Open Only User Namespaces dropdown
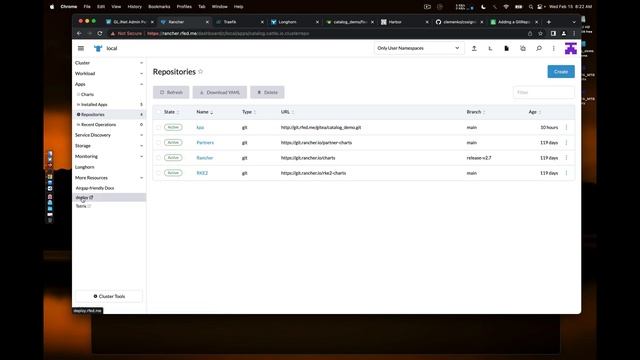This screenshot has width=640, height=360. point(418,48)
